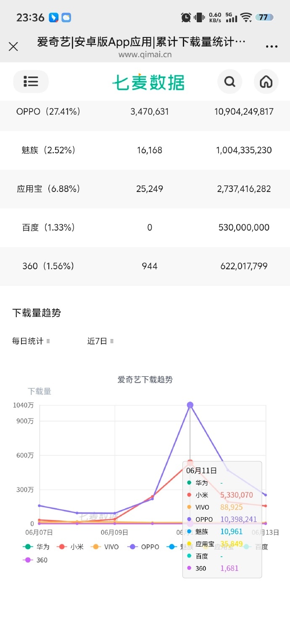
Task: Tap the battery 77 indicator
Action: click(x=264, y=18)
